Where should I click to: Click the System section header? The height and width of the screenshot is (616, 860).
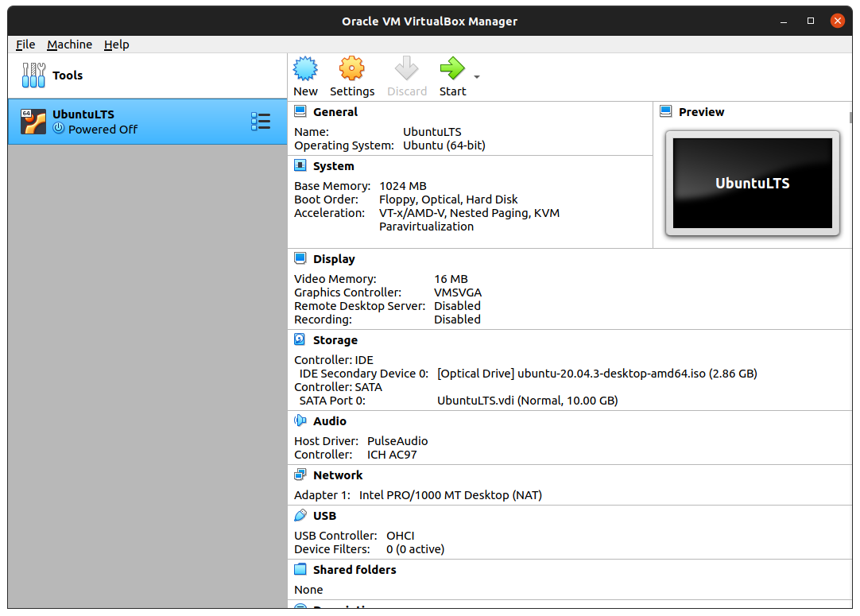(333, 166)
